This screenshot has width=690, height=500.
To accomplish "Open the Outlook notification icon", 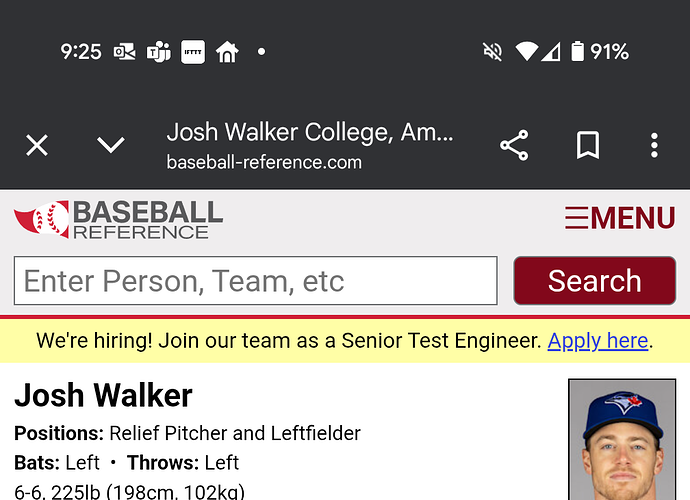I will 125,52.
